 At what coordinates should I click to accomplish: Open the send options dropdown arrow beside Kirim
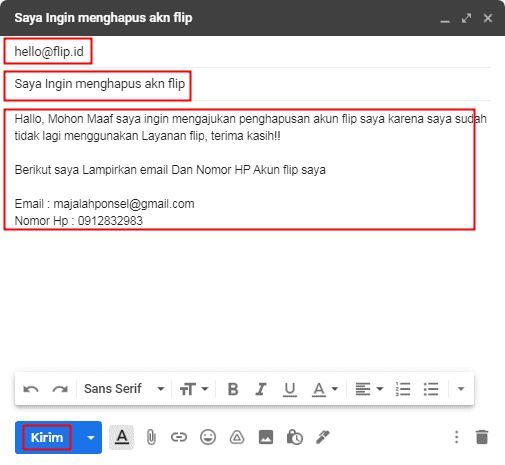point(91,437)
